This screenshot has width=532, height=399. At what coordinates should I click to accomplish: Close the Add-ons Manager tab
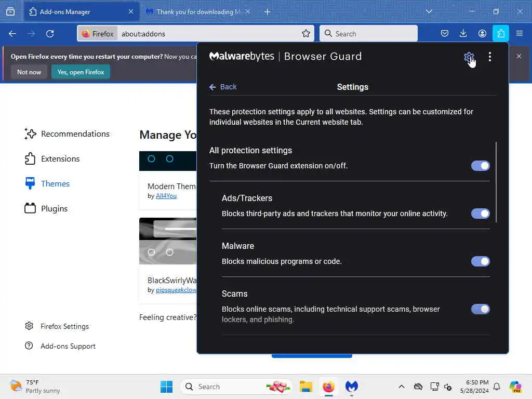pos(131,11)
